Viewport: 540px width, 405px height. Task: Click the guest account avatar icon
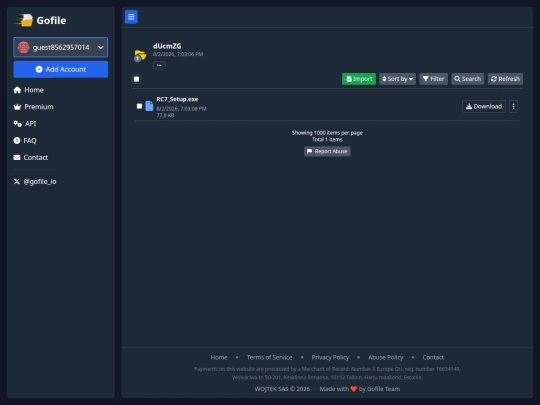(23, 47)
